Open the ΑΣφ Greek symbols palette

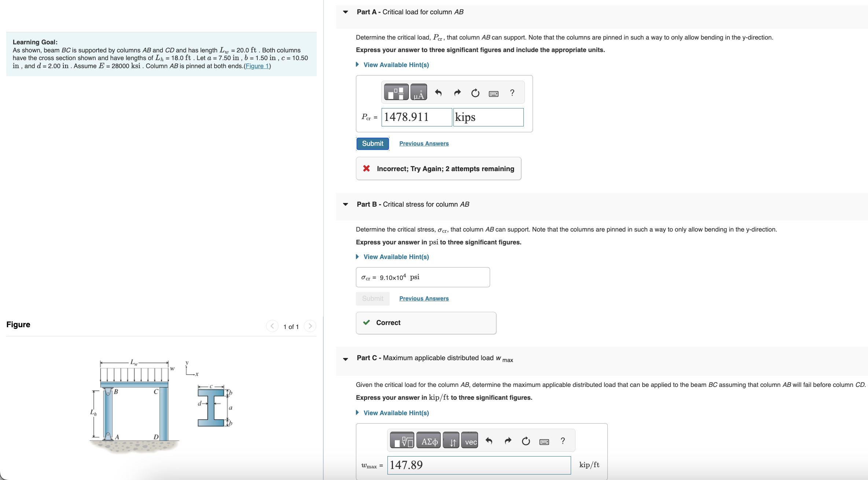click(428, 440)
